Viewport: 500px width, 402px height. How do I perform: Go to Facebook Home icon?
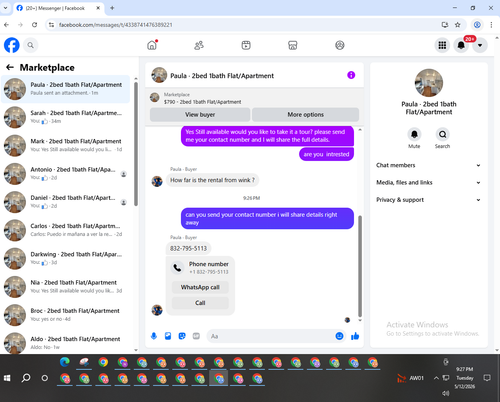point(152,45)
